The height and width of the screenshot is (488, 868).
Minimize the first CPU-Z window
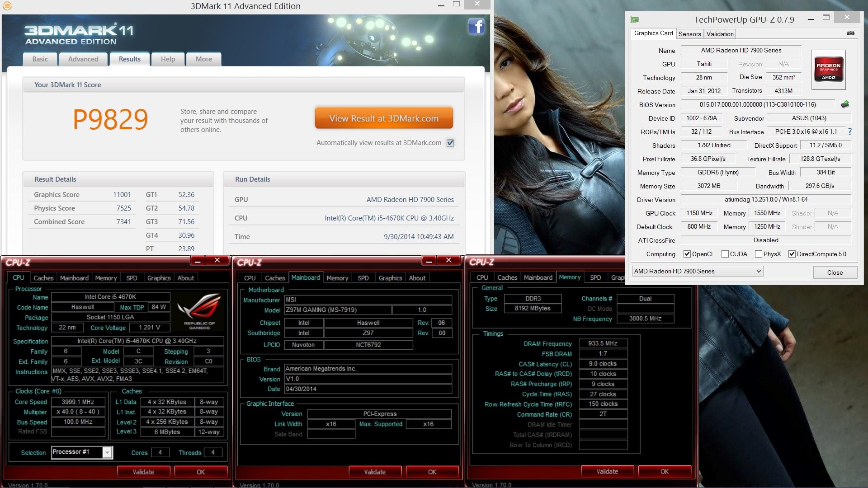coord(198,260)
